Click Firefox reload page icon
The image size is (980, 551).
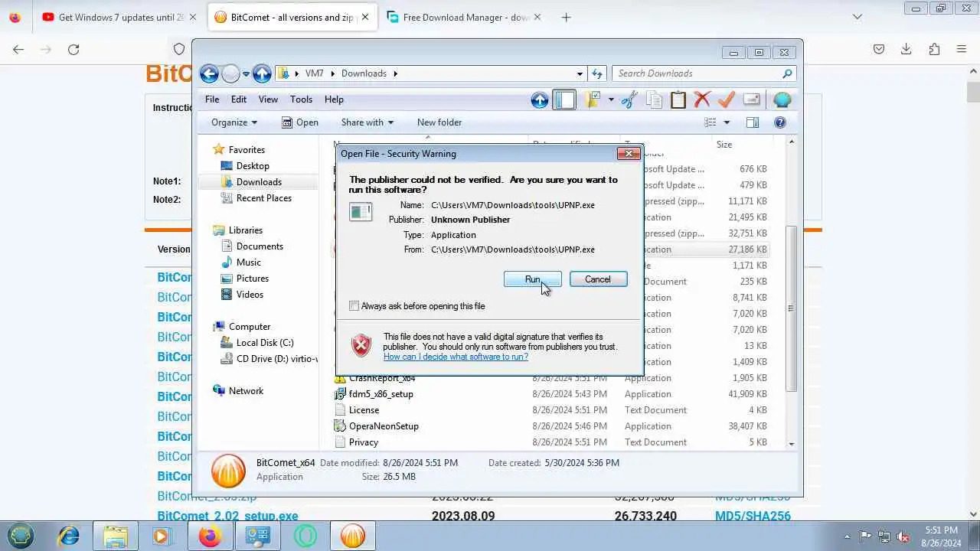pyautogui.click(x=73, y=49)
